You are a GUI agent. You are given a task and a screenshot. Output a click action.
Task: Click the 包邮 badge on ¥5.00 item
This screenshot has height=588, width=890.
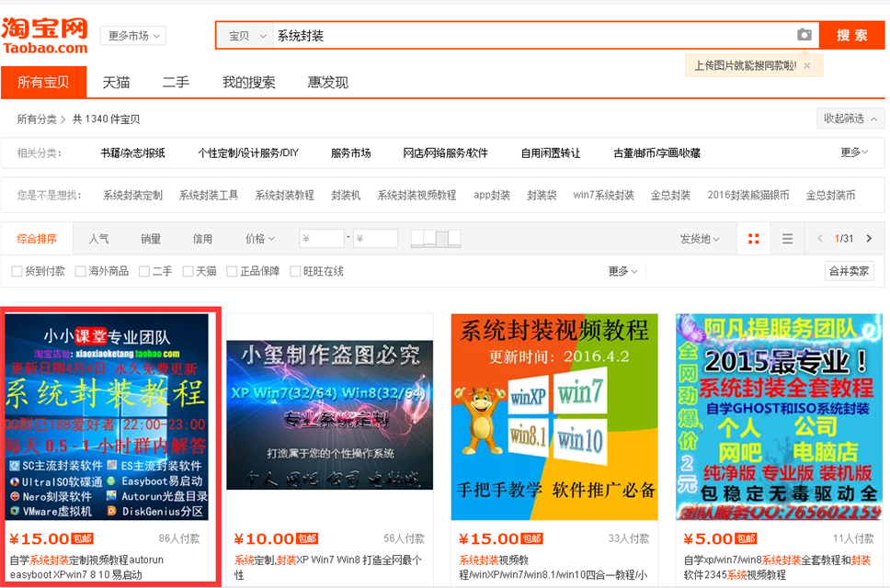pyautogui.click(x=746, y=538)
